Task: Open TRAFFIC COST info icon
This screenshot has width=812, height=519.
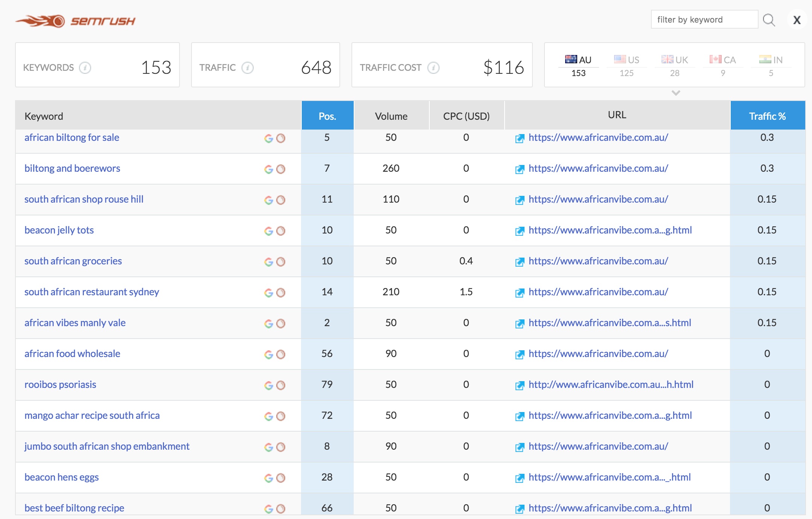Action: (433, 68)
